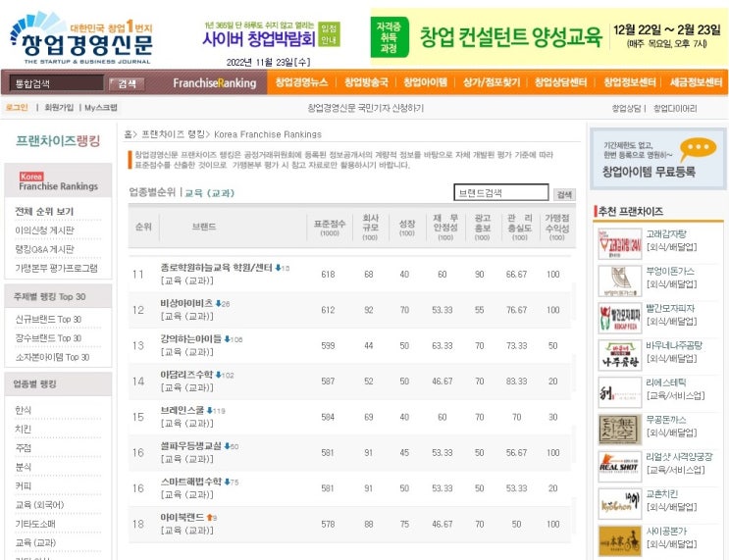This screenshot has height=560, width=729.
Task: Click the up arrow next to 아이북랜드
Action: 209,517
